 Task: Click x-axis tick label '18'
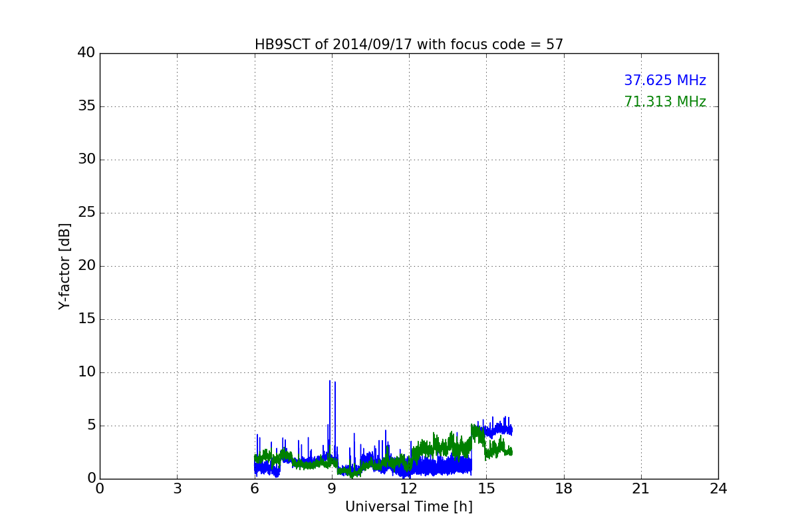pyautogui.click(x=564, y=489)
